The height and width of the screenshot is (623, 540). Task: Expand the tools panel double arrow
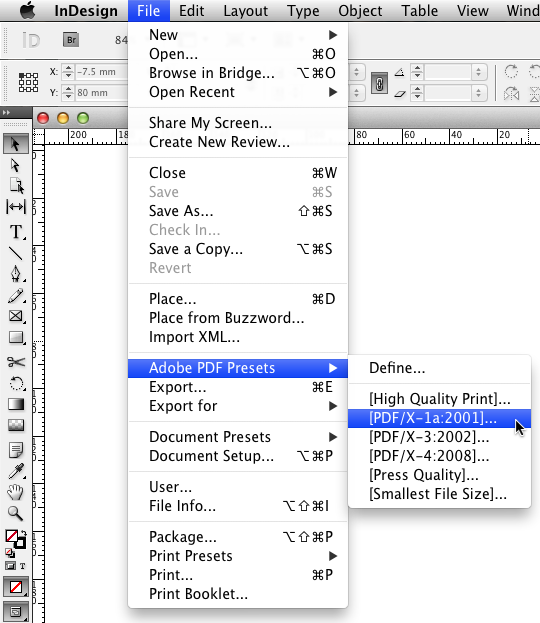6,113
